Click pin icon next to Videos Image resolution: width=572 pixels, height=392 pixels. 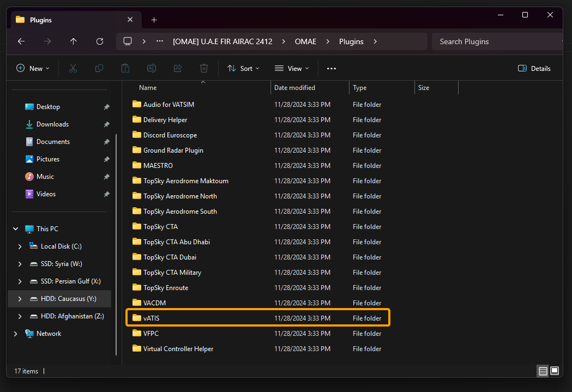point(106,194)
